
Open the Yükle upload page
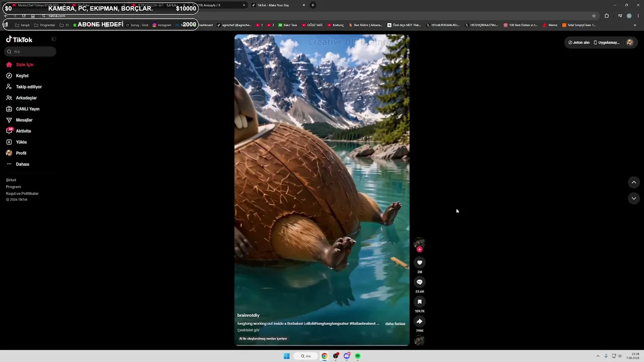pos(17,142)
